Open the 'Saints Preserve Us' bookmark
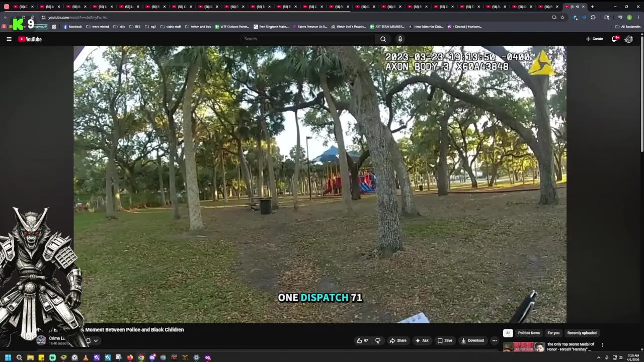Image resolution: width=644 pixels, height=362 pixels. point(309,27)
